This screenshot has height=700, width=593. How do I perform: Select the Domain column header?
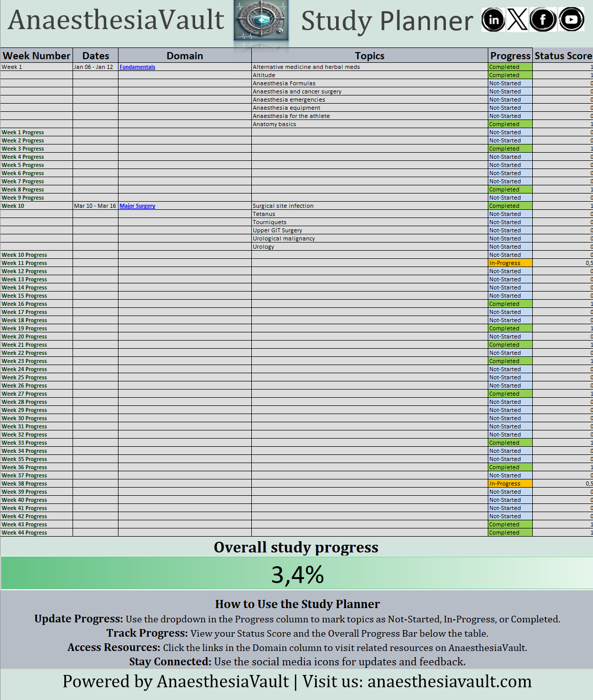pyautogui.click(x=185, y=56)
